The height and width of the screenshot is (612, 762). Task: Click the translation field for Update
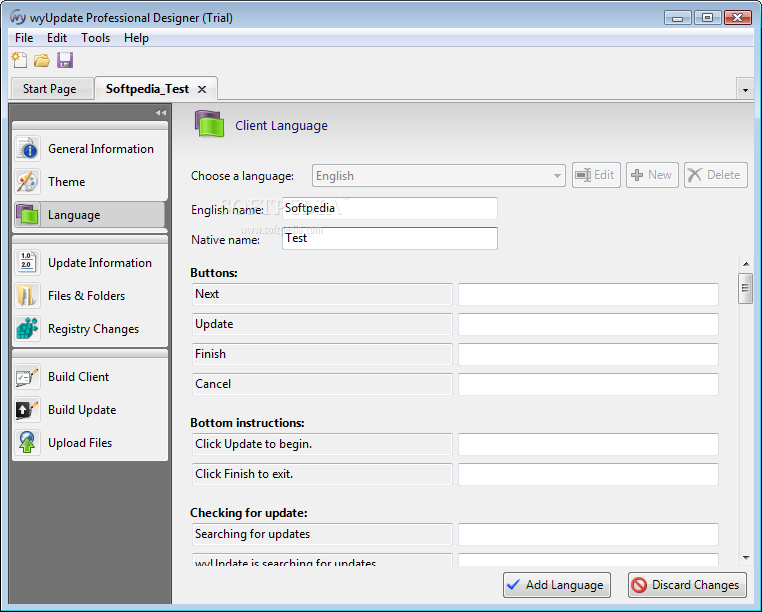click(588, 324)
